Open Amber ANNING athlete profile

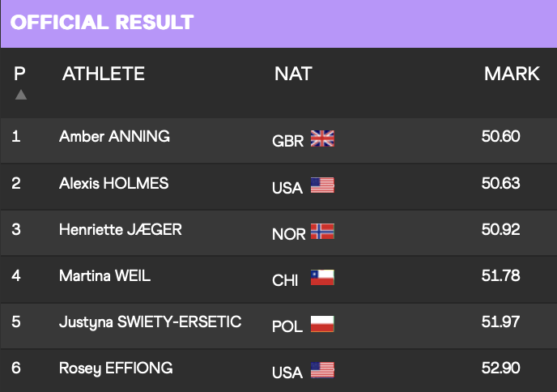(114, 136)
